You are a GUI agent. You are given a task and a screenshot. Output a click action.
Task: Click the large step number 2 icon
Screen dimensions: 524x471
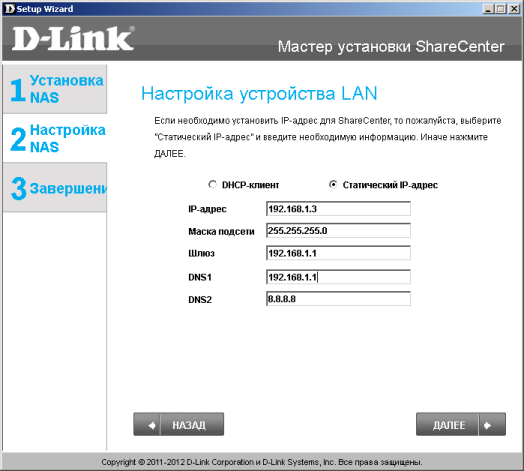(x=18, y=139)
